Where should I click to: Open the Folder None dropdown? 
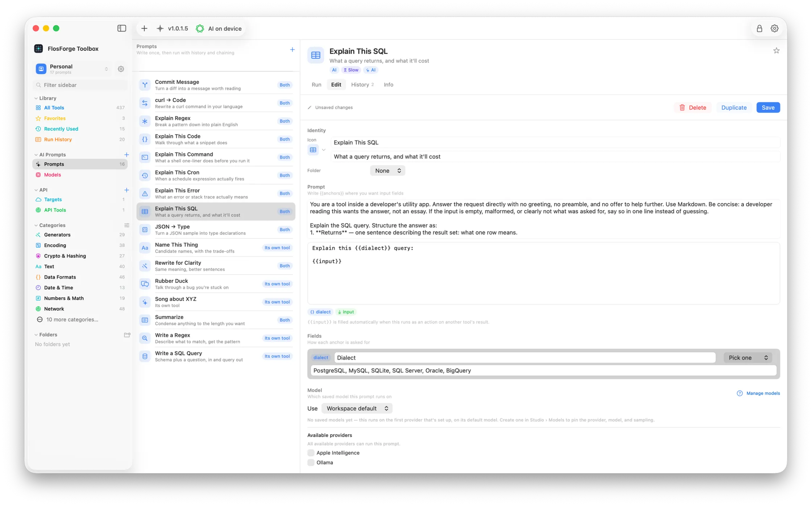(x=388, y=171)
